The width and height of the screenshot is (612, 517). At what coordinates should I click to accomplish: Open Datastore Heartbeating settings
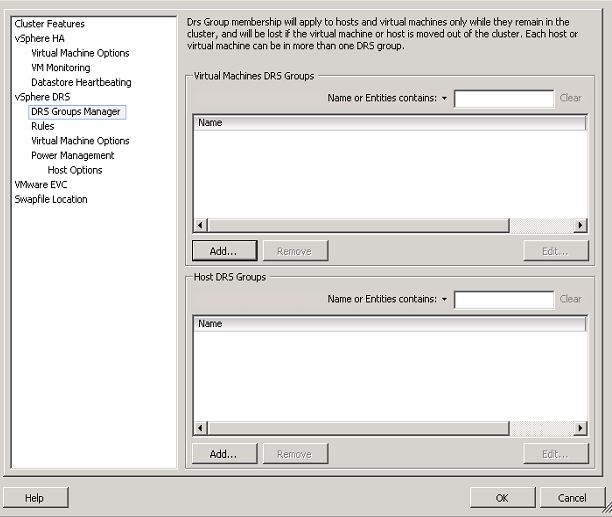click(x=81, y=82)
